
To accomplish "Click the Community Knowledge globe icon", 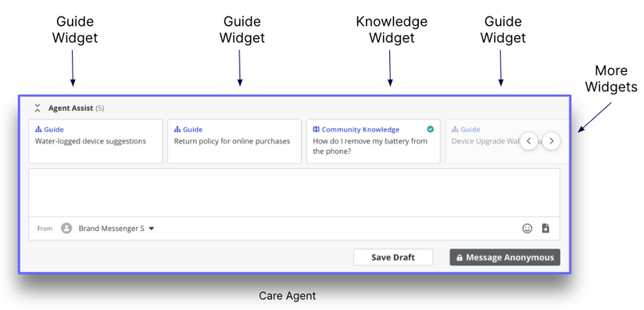I will 316,130.
